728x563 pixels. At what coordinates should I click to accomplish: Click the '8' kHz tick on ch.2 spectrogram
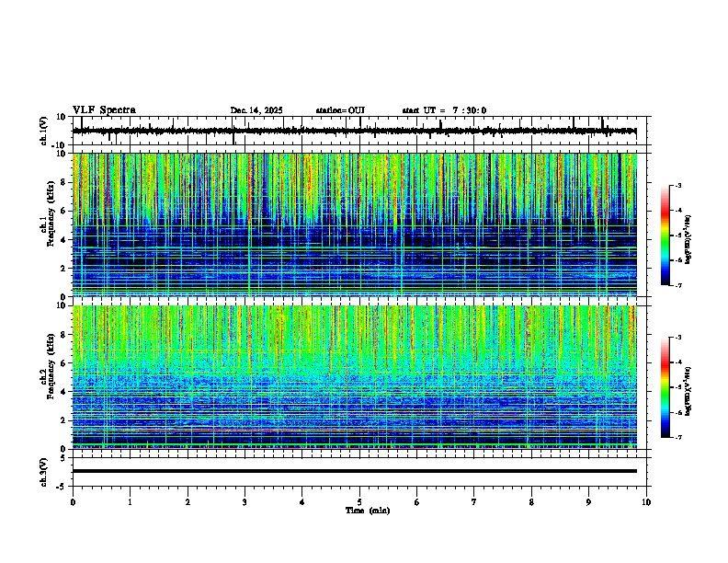click(64, 335)
